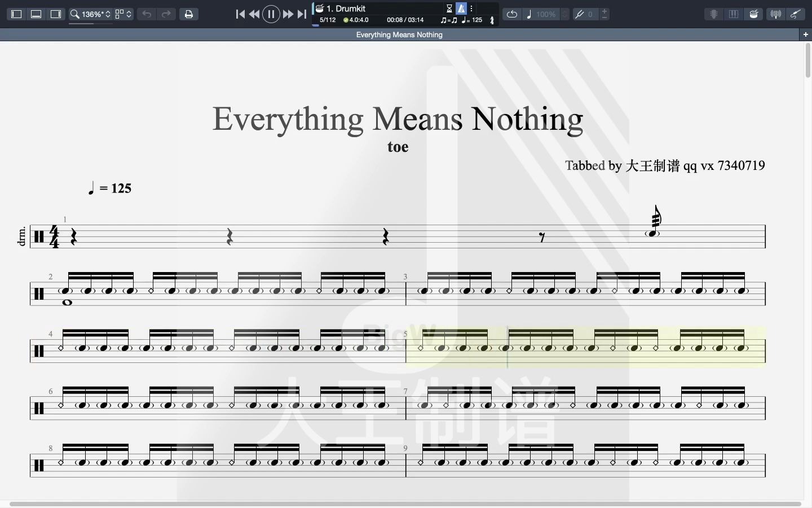Click the tuning pin icon in LCD
The width and height of the screenshot is (812, 508).
(492, 20)
